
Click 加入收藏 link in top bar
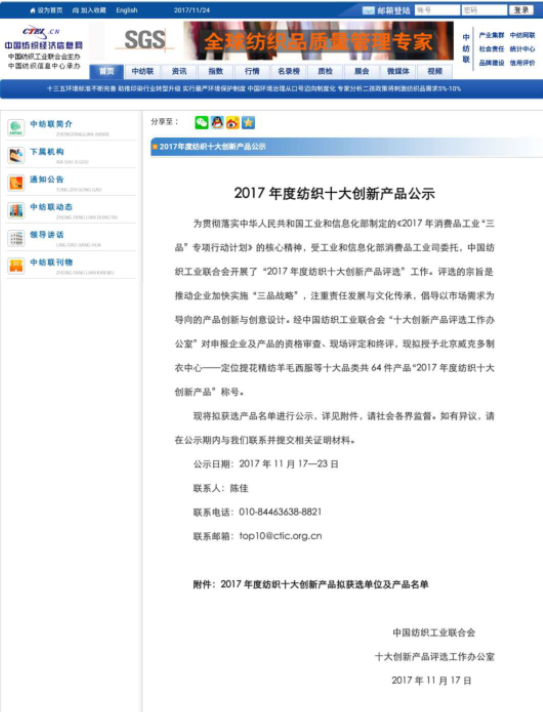(x=89, y=10)
